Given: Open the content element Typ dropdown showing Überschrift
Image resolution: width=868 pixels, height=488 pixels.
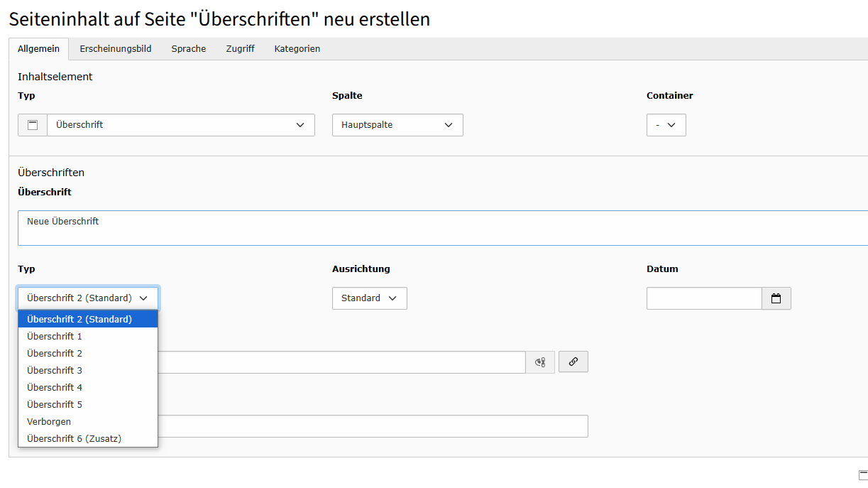Looking at the screenshot, I should coord(181,124).
